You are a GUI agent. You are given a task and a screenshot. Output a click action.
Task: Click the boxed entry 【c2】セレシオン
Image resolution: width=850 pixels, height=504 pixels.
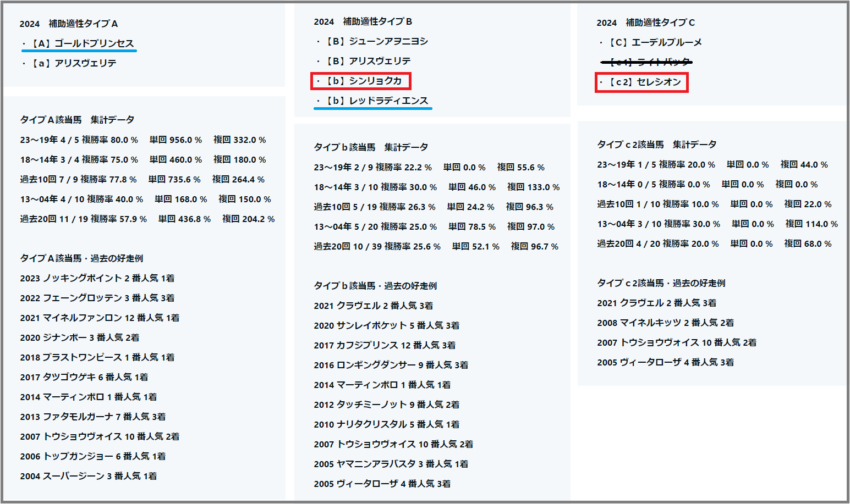point(641,82)
